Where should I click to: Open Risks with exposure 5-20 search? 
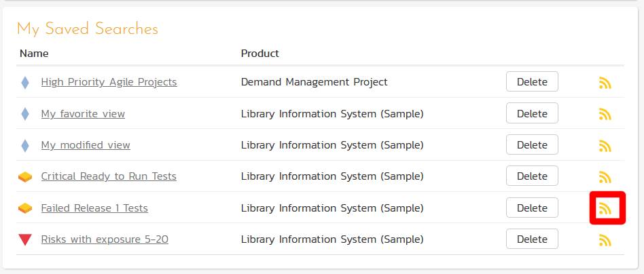(105, 239)
